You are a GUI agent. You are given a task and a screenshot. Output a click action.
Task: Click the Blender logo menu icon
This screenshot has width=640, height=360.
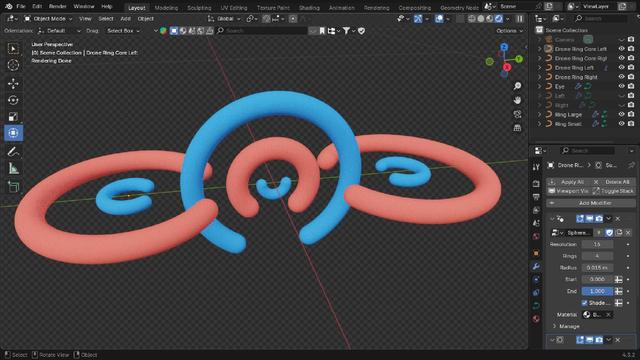pos(8,7)
